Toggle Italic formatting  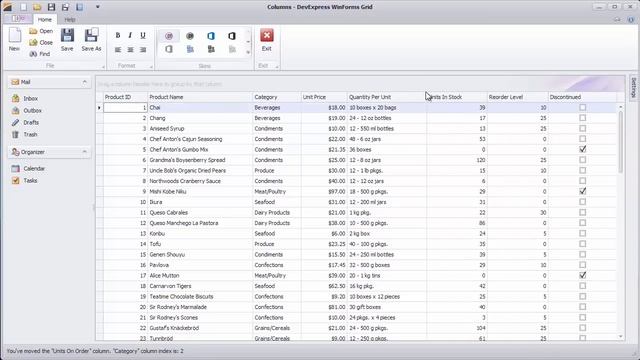coord(130,36)
